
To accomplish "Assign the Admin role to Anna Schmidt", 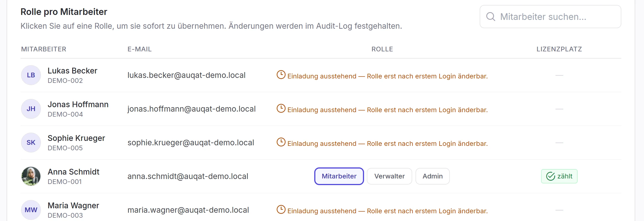I will tap(433, 176).
